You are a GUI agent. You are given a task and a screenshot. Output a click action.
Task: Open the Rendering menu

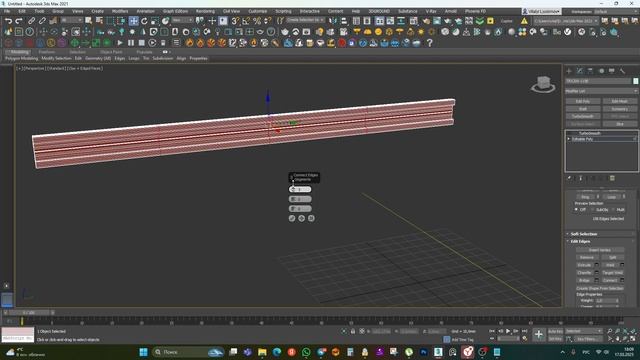click(x=205, y=11)
